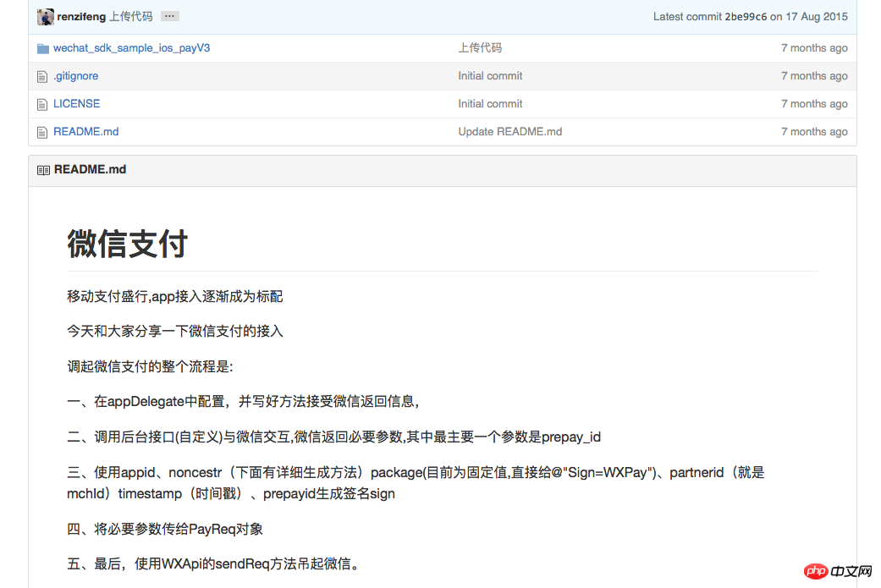This screenshot has width=881, height=588.
Task: Click the step 二 line mentioning prepay_id
Action: tap(333, 437)
